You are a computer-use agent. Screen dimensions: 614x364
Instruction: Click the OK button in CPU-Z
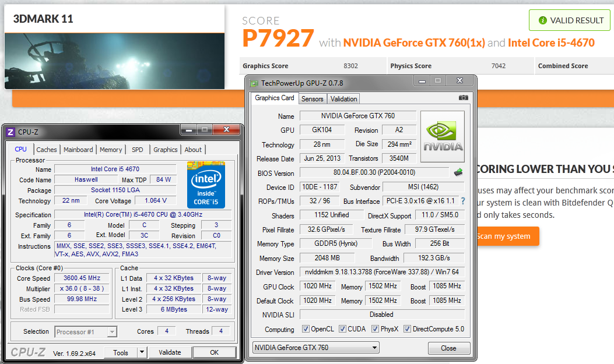[x=214, y=352]
